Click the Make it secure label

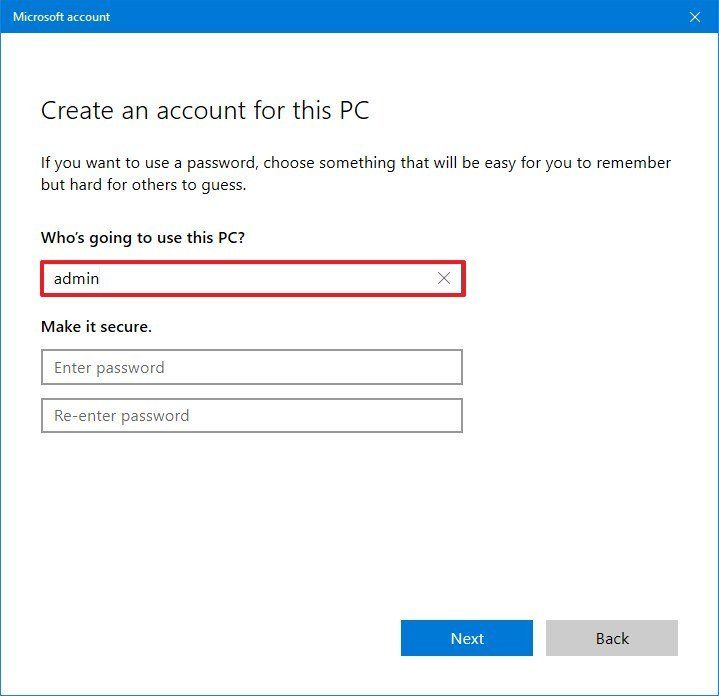[96, 326]
